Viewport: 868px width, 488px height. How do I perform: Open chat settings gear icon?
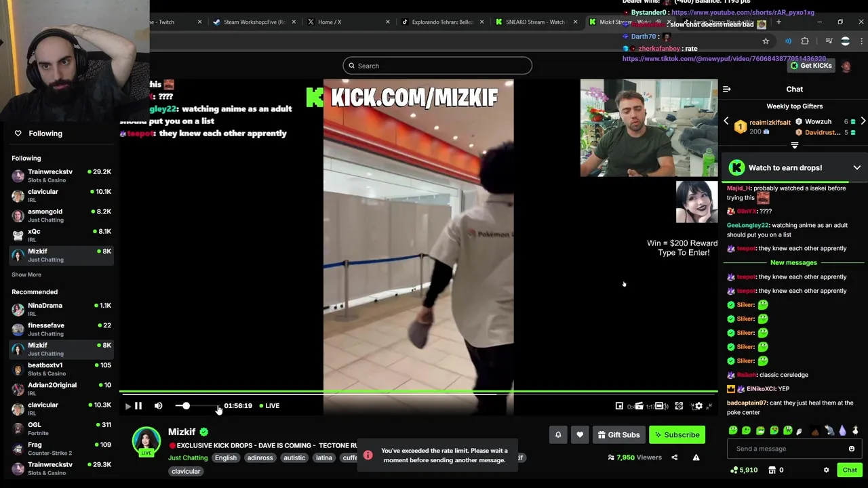(826, 470)
